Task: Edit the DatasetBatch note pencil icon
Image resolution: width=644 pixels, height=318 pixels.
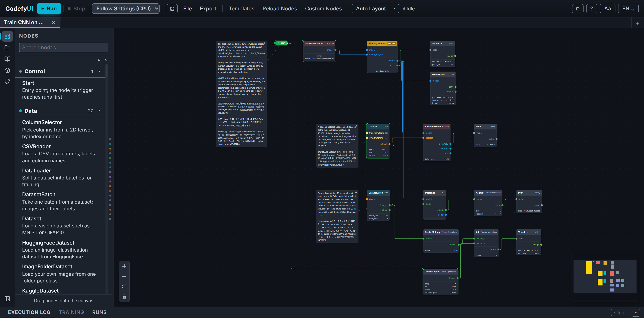Action: (356, 192)
